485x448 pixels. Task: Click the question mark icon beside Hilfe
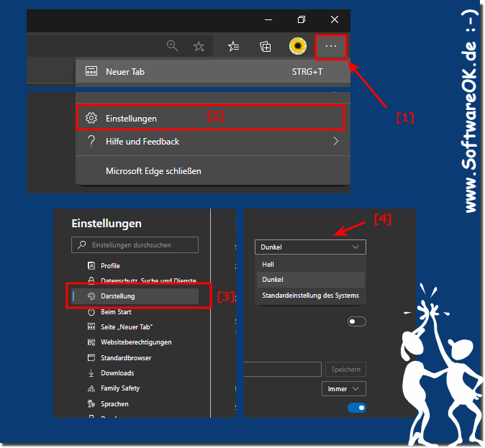[x=91, y=141]
